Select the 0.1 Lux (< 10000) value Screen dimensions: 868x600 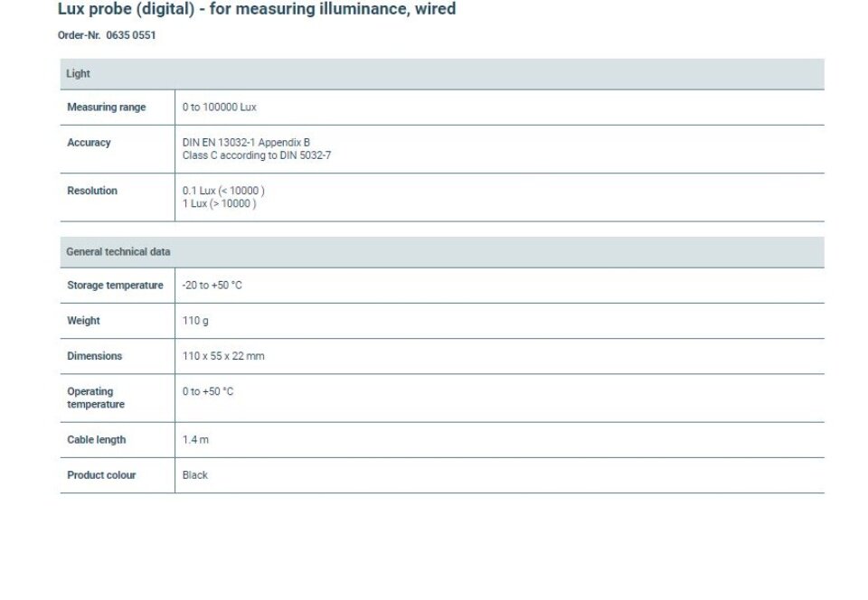[x=223, y=191]
